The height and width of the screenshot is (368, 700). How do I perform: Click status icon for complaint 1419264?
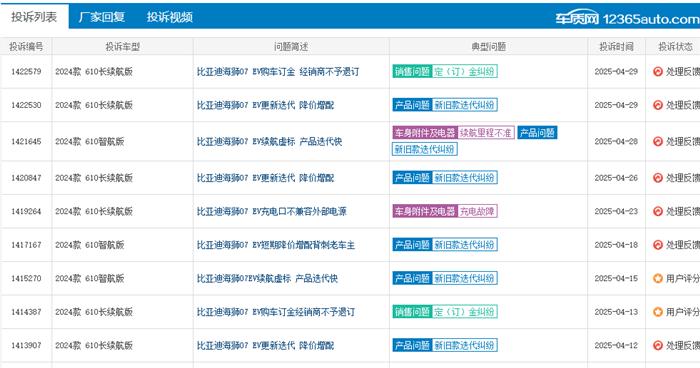click(658, 211)
